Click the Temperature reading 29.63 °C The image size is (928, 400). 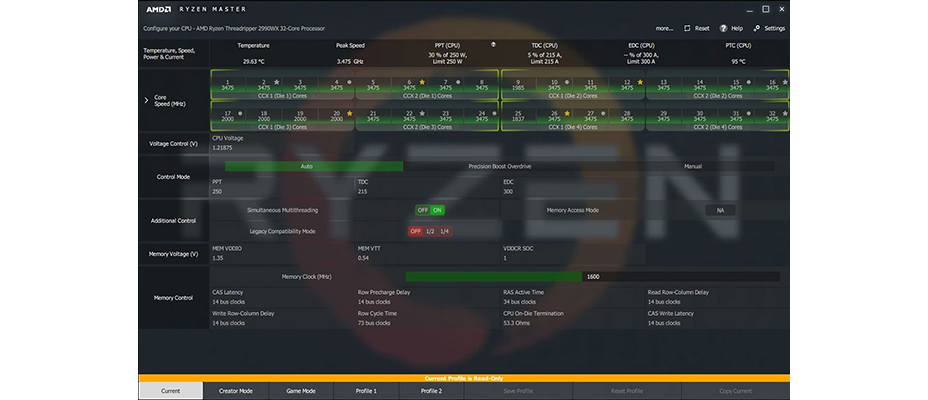point(254,61)
